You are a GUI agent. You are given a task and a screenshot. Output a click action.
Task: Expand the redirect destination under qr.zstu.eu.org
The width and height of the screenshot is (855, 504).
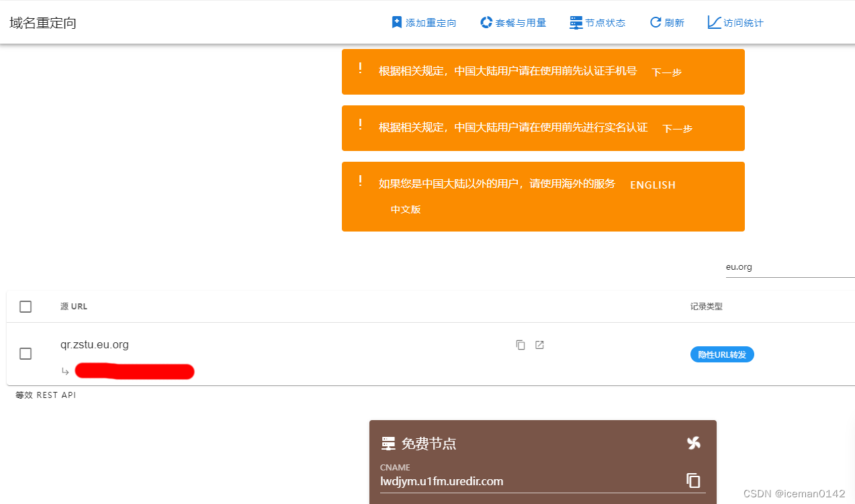coord(65,370)
